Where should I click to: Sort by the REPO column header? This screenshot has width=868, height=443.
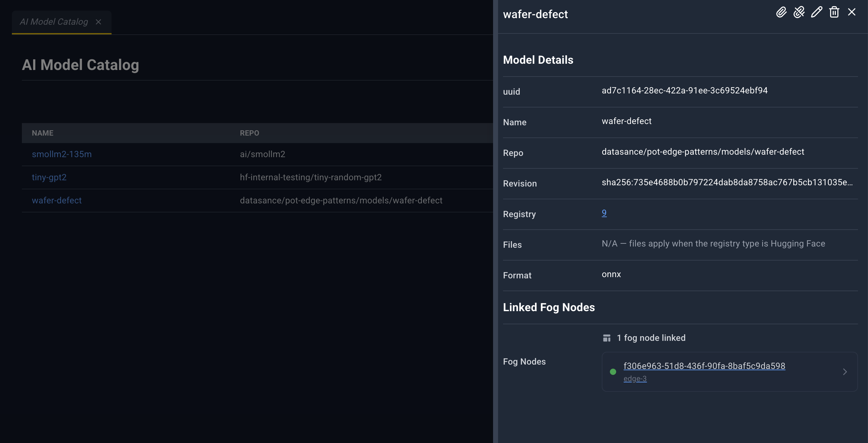pos(249,133)
